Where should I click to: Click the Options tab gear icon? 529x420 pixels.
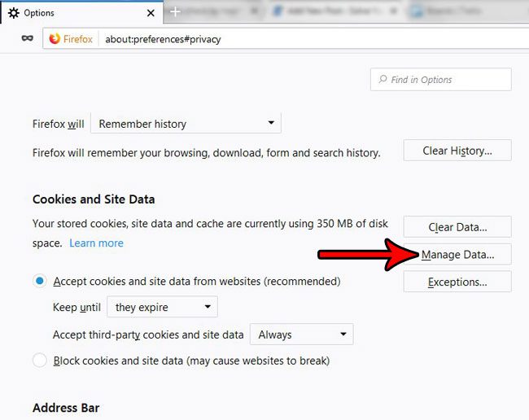[x=14, y=13]
